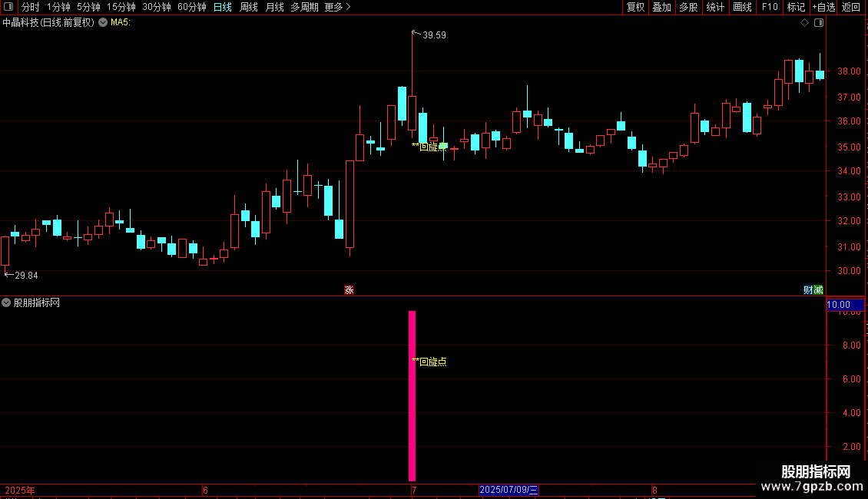Open the 复权 adjustment menu
Image resolution: width=868 pixels, height=499 pixels.
[635, 7]
